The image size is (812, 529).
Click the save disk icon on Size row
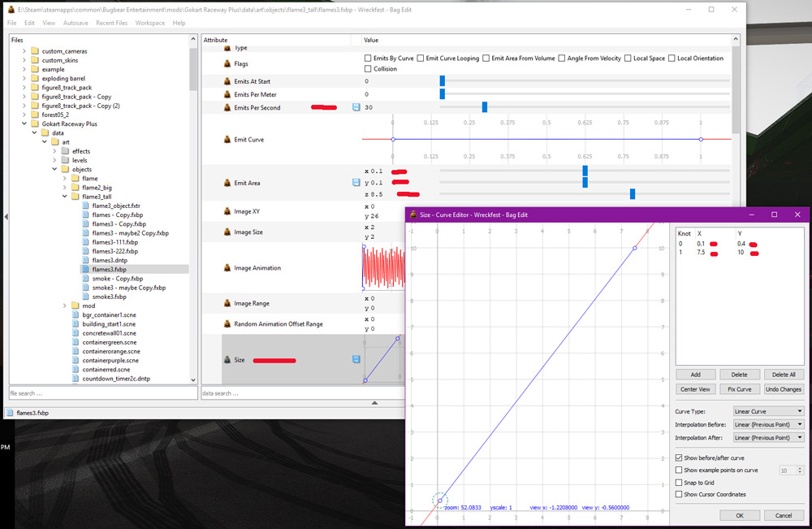point(356,359)
